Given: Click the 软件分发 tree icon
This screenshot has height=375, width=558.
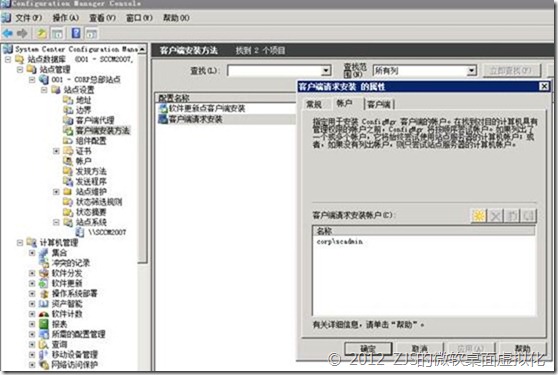Looking at the screenshot, I should (44, 273).
